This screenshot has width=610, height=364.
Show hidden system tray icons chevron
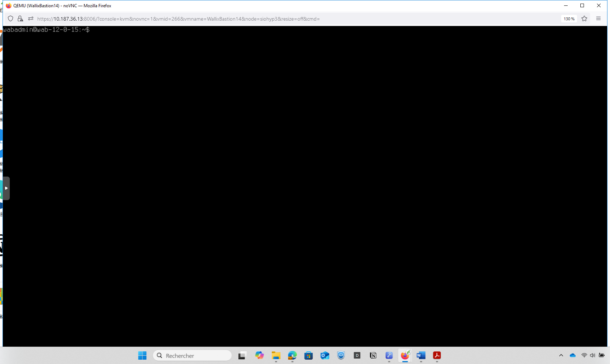coord(561,355)
